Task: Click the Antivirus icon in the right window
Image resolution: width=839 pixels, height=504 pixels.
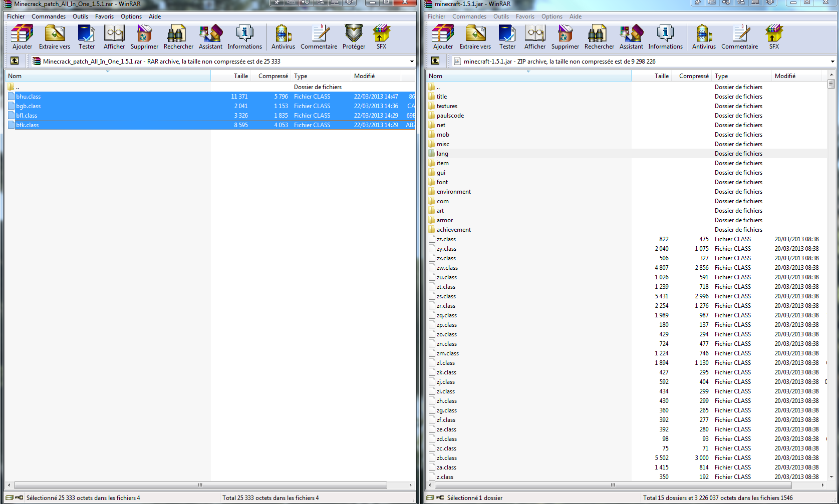Action: tap(704, 37)
